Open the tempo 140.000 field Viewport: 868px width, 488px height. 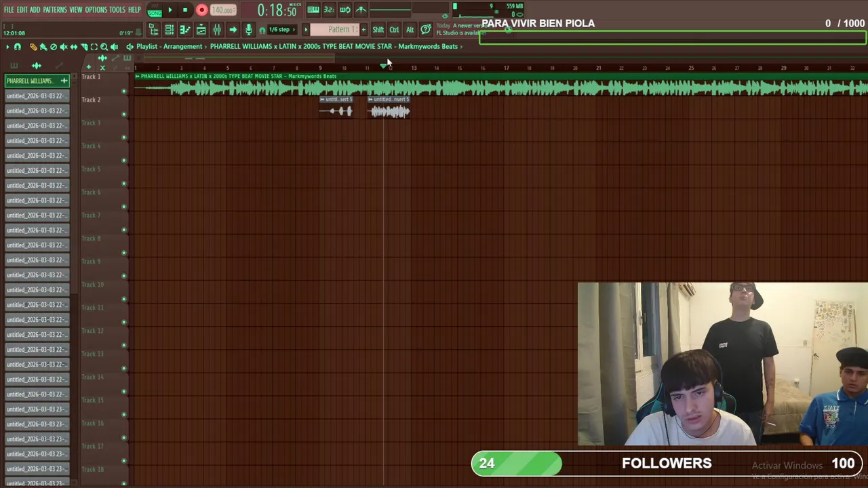tap(222, 10)
